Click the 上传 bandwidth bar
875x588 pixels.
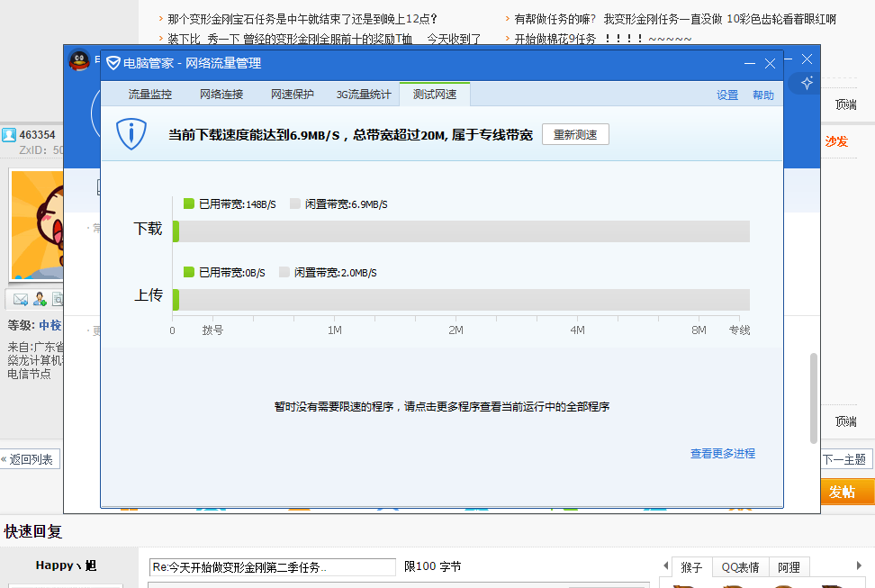coord(461,300)
